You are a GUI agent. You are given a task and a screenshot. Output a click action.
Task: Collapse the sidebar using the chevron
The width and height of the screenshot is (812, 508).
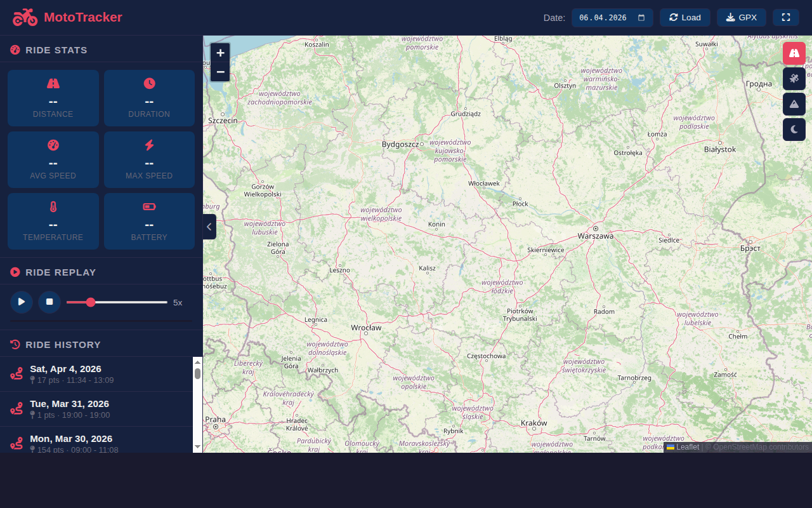209,226
